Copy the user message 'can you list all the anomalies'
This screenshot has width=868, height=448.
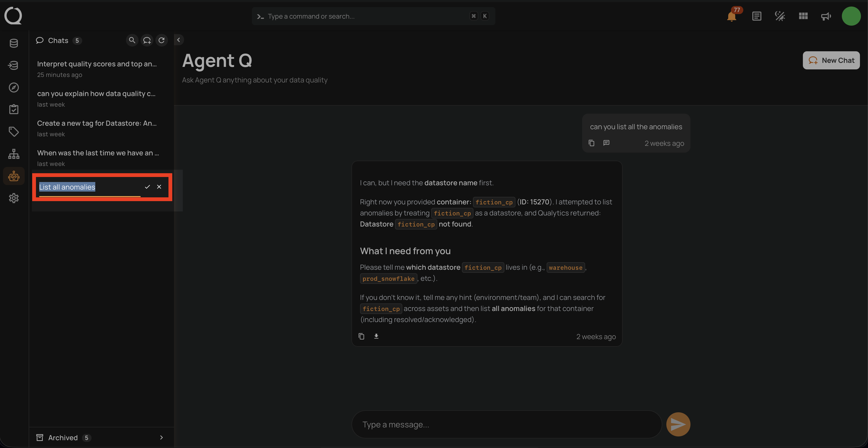[x=591, y=143]
